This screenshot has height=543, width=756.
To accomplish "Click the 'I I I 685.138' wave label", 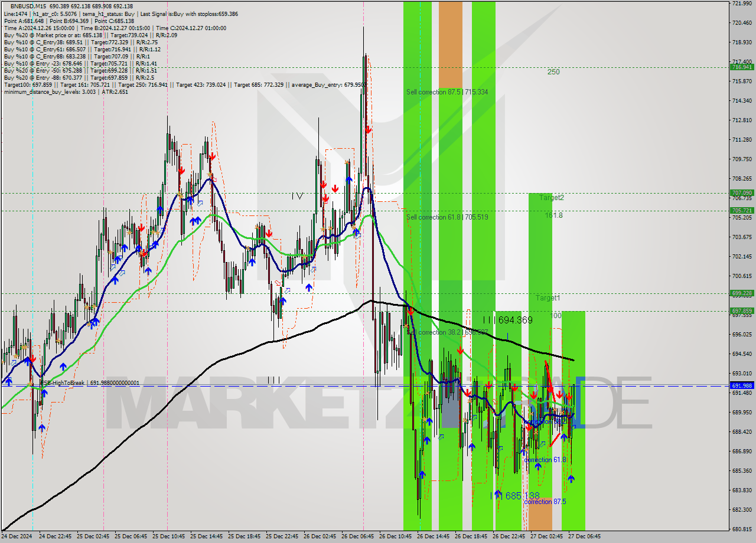I will click(x=516, y=496).
